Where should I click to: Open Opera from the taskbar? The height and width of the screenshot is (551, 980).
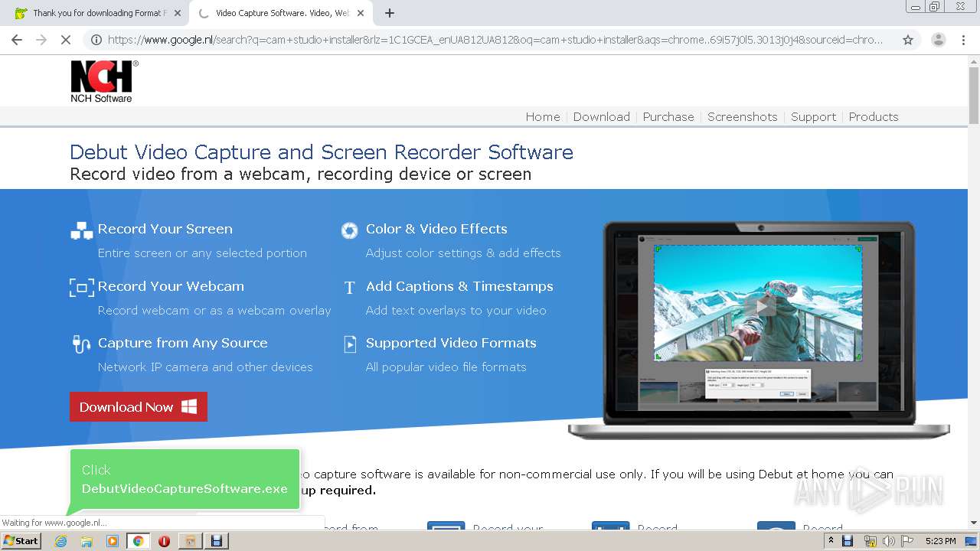(x=164, y=541)
